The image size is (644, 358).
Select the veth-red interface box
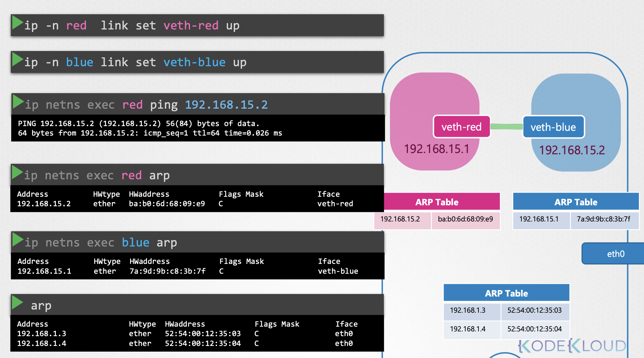point(462,127)
